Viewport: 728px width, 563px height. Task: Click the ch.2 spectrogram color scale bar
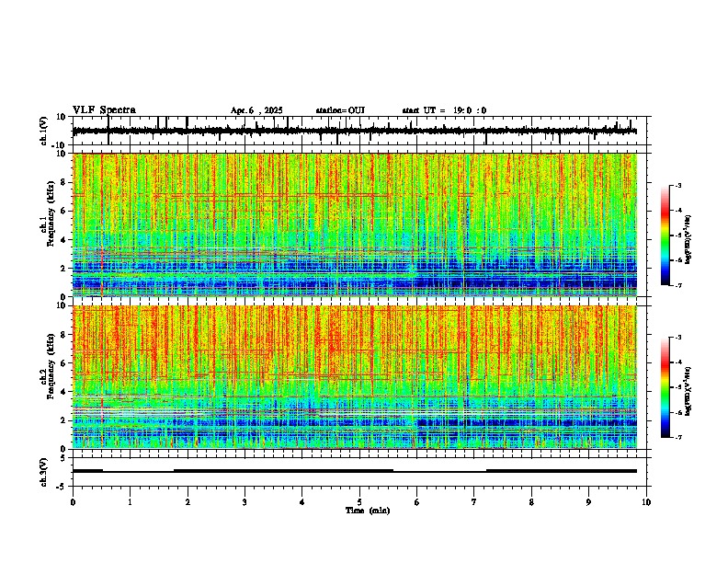[x=665, y=387]
